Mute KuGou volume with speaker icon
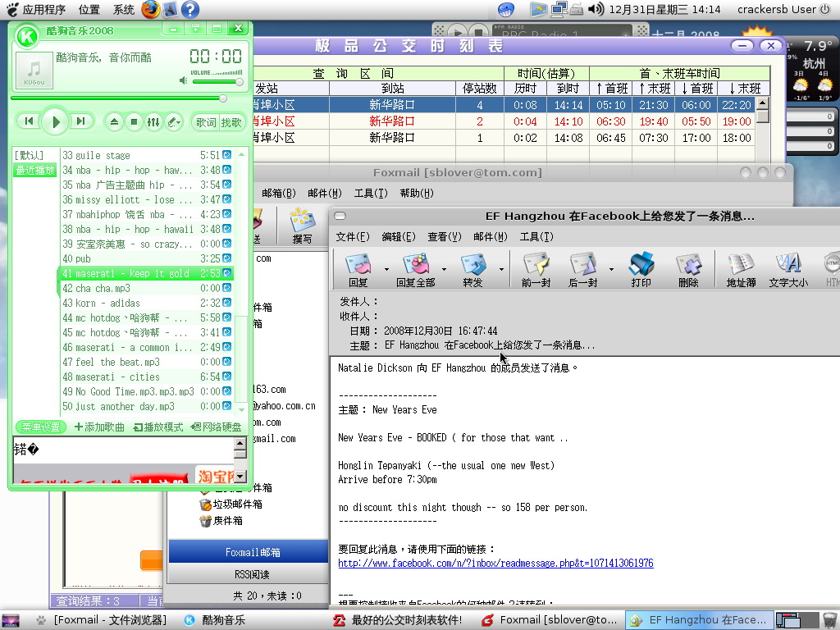 183,80
